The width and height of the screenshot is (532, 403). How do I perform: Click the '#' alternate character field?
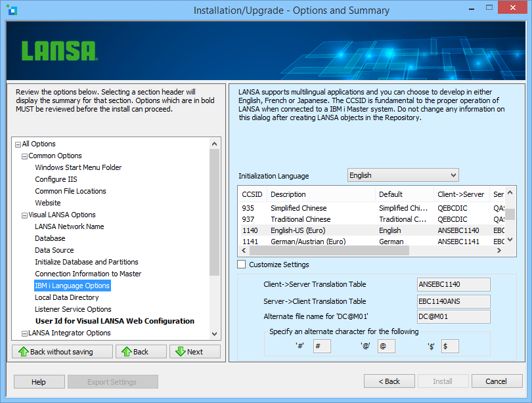pos(322,347)
